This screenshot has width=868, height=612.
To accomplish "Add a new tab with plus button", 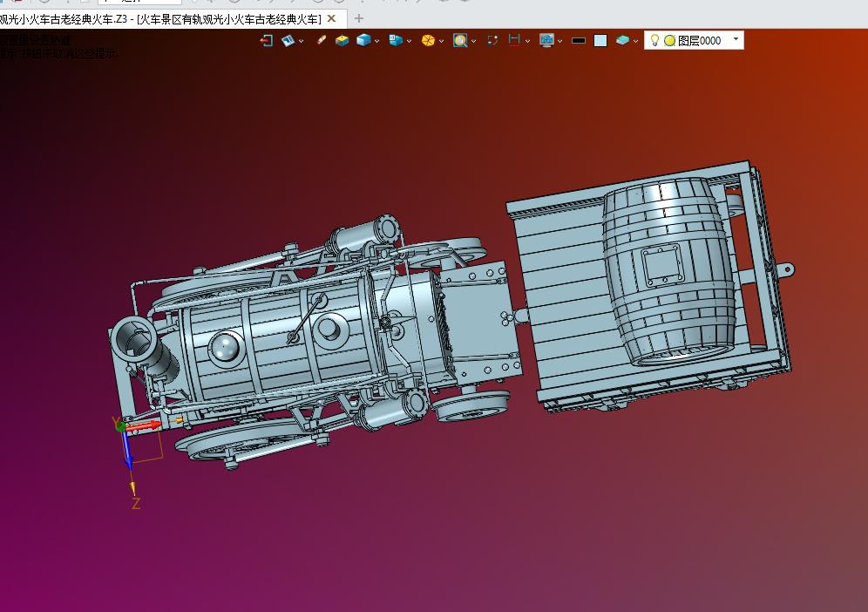I will click(x=359, y=19).
